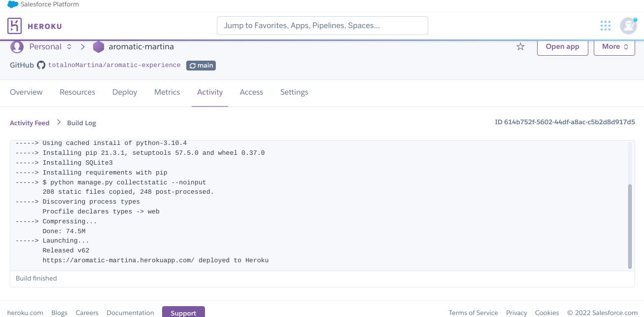The height and width of the screenshot is (317, 644).
Task: Click the purple hexagon app icon
Action: (99, 47)
